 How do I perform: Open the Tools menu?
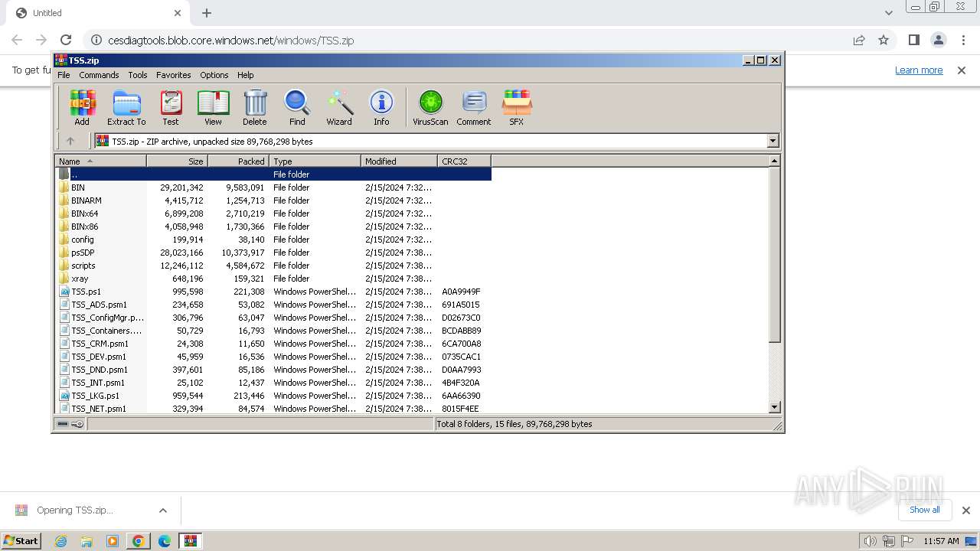138,75
